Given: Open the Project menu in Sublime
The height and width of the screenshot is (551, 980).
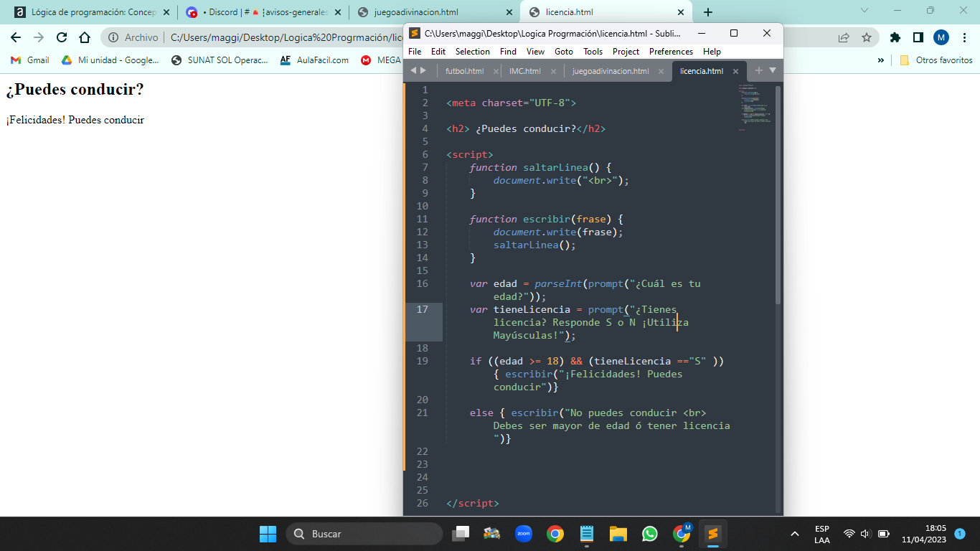Looking at the screenshot, I should pyautogui.click(x=626, y=52).
